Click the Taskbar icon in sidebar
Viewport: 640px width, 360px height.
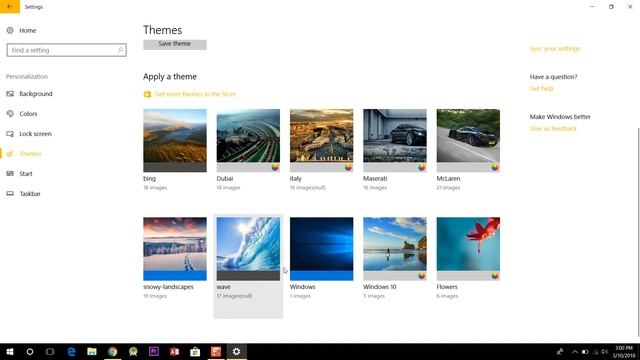pyautogui.click(x=10, y=194)
